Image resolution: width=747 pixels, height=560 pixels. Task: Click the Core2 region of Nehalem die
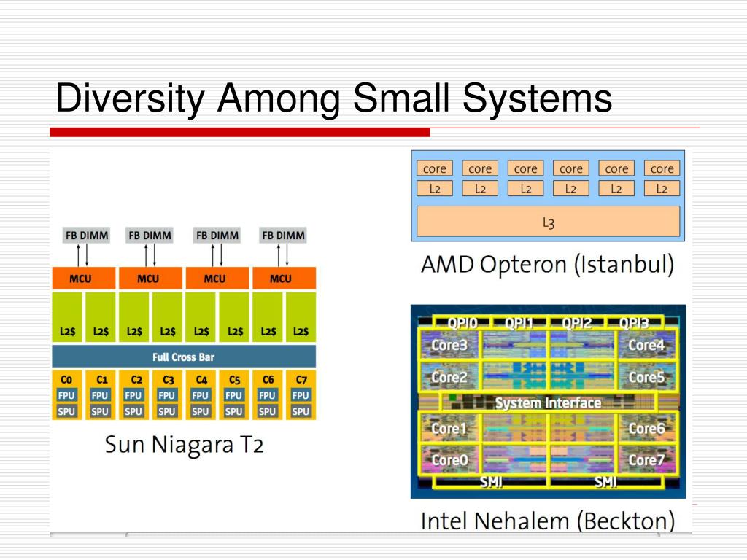(449, 377)
